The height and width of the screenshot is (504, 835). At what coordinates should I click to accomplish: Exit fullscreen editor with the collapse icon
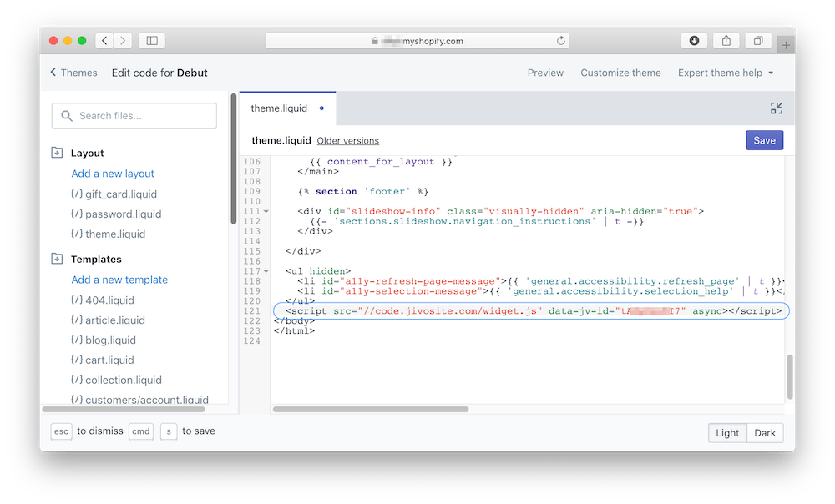click(777, 108)
